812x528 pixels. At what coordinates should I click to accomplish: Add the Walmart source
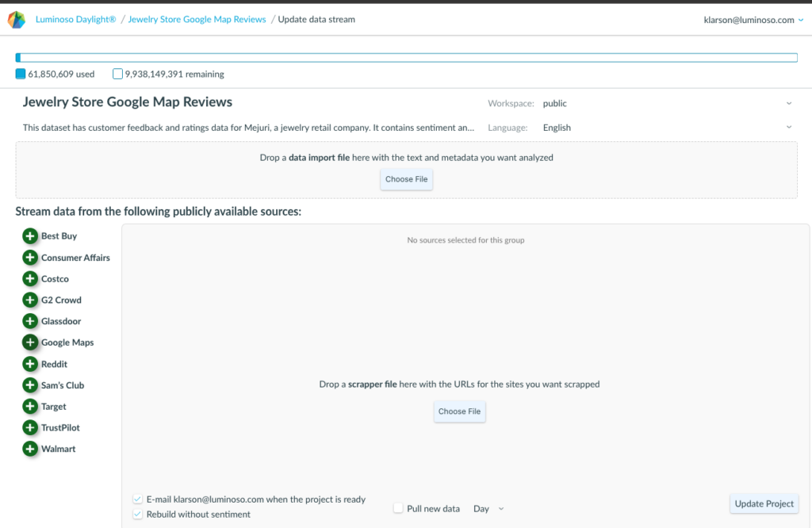pyautogui.click(x=30, y=449)
